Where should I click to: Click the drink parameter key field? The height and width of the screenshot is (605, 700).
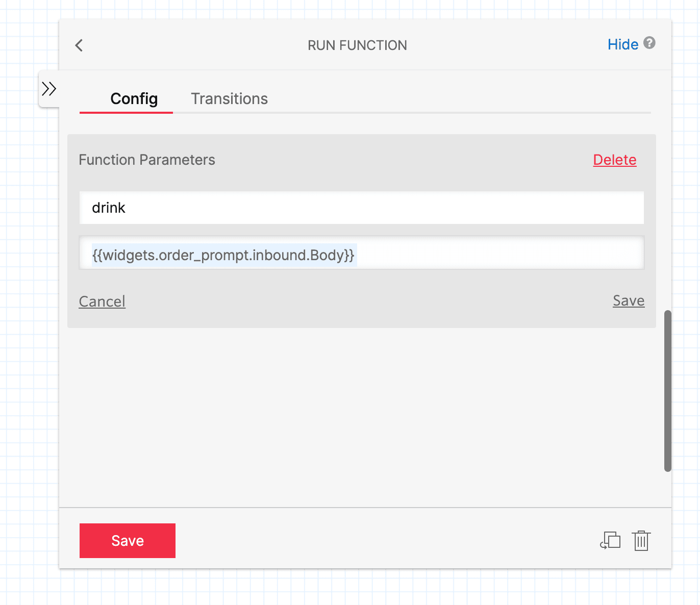(362, 208)
